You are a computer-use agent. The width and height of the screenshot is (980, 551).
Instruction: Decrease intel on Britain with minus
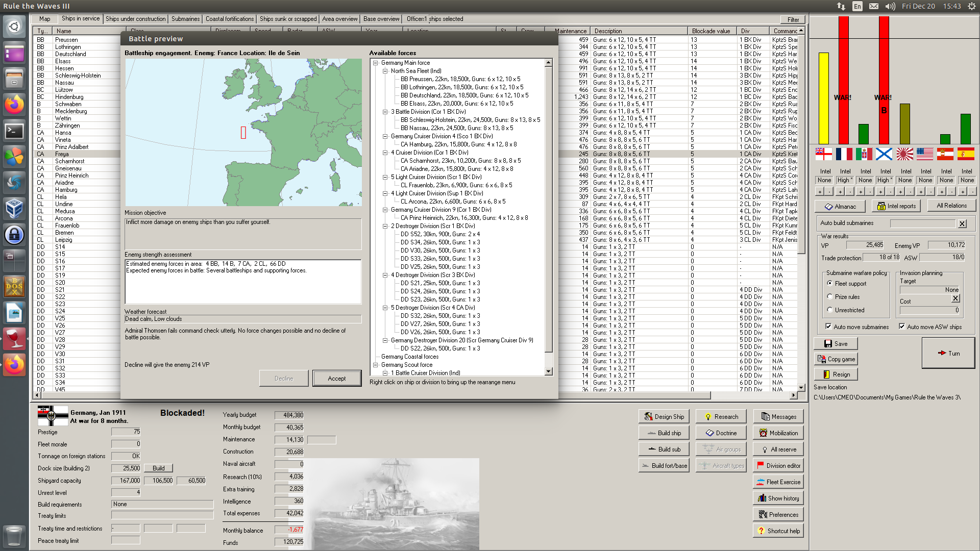point(829,191)
